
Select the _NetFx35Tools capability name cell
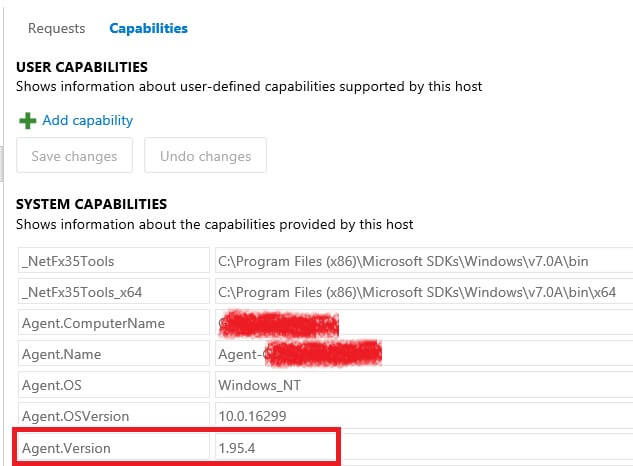tap(114, 260)
